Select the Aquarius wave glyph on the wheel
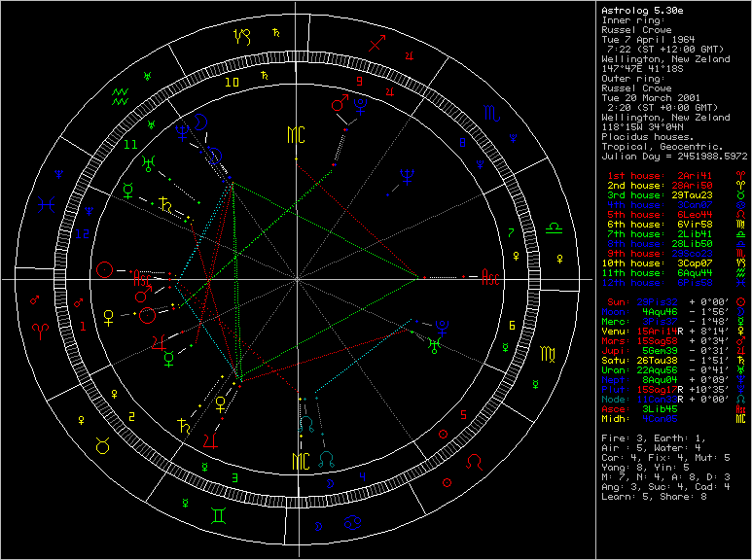 point(121,94)
